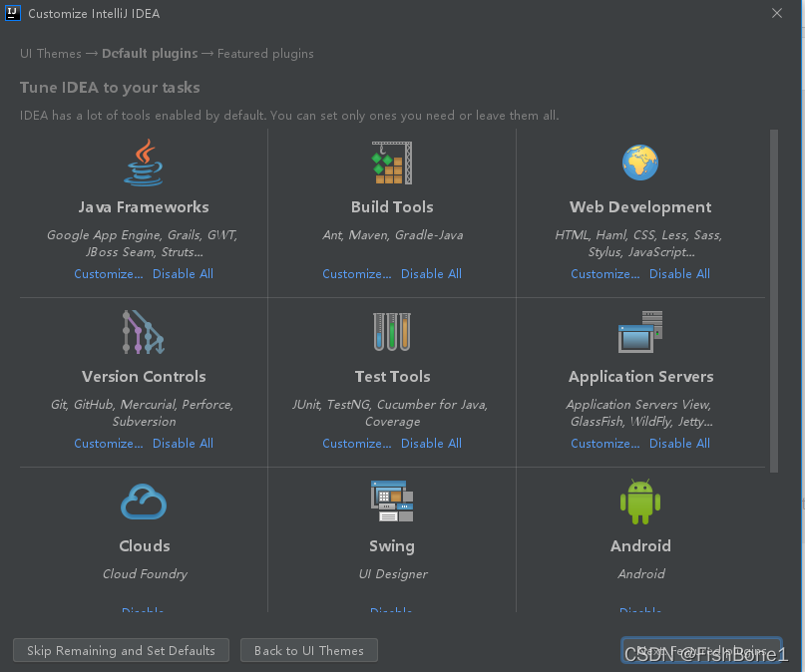
Task: Open Customize for Application Servers
Action: pyautogui.click(x=605, y=444)
